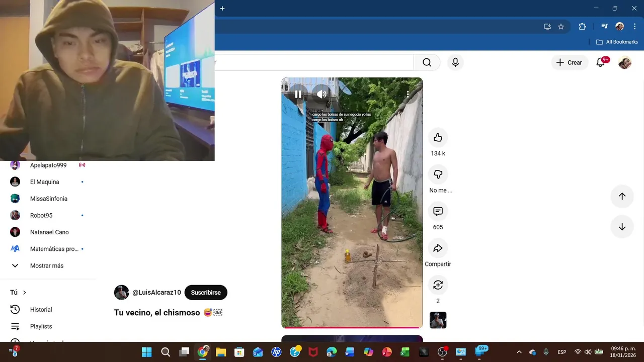The image size is (644, 362).
Task: Open Apelapato999 subscription channel
Action: point(48,165)
